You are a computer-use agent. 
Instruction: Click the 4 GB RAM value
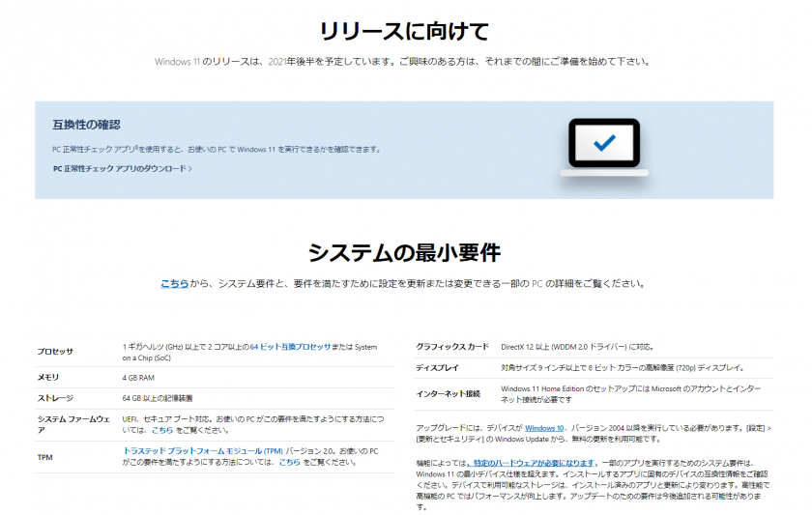(x=138, y=378)
